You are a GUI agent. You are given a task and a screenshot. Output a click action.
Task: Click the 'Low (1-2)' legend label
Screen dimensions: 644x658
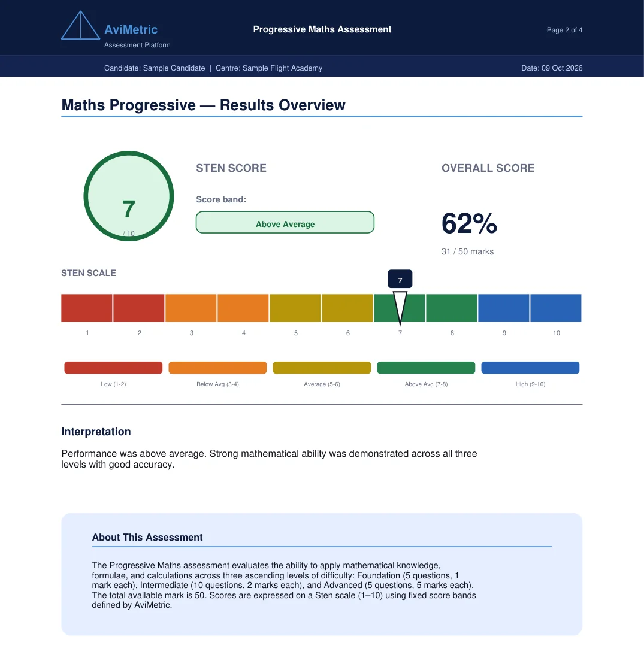point(113,384)
